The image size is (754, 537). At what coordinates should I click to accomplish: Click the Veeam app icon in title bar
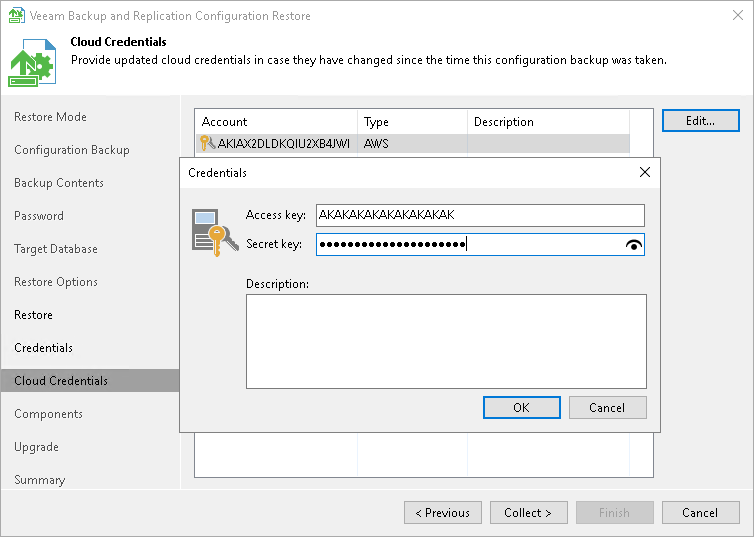click(16, 15)
